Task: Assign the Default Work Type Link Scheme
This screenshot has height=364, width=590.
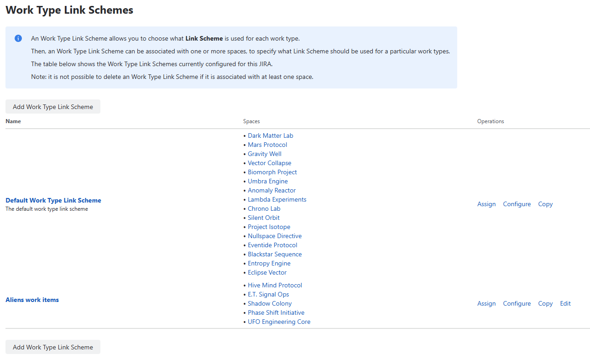Action: 486,204
